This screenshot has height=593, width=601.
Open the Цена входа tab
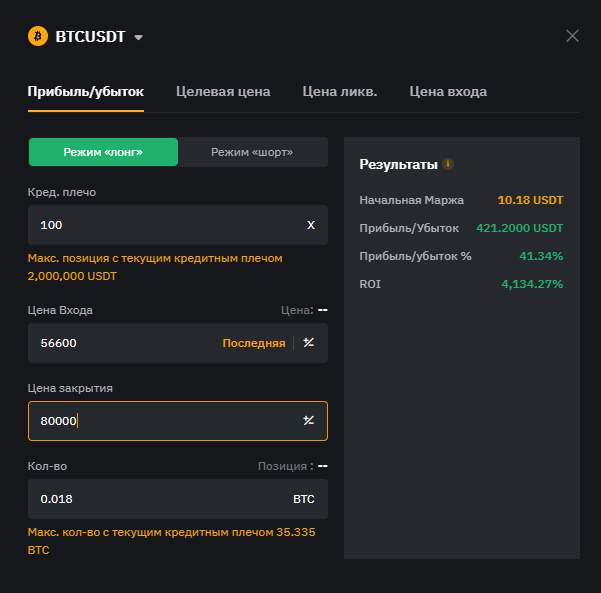(x=448, y=92)
